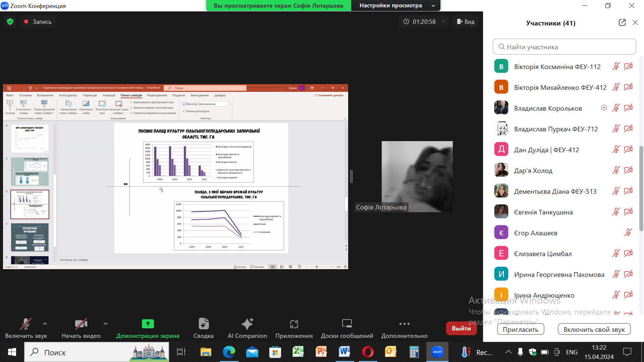Unmute microphone with Включить звук
Image resolution: width=644 pixels, height=362 pixels.
click(26, 324)
